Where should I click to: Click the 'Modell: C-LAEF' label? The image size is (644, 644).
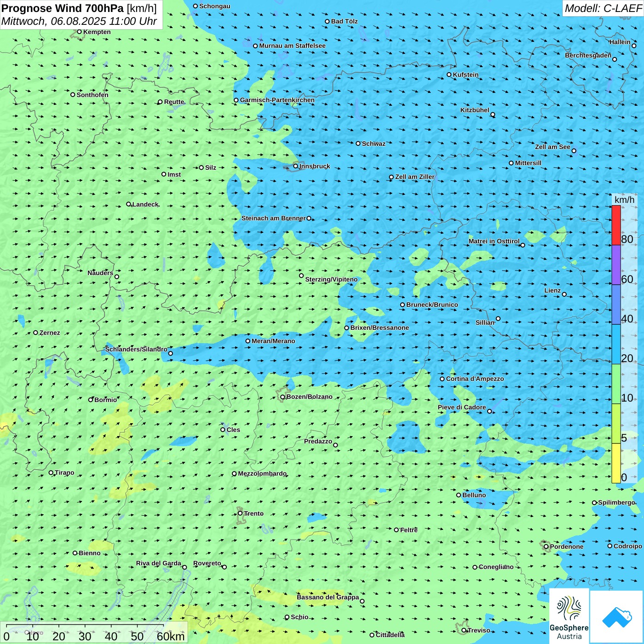point(603,8)
